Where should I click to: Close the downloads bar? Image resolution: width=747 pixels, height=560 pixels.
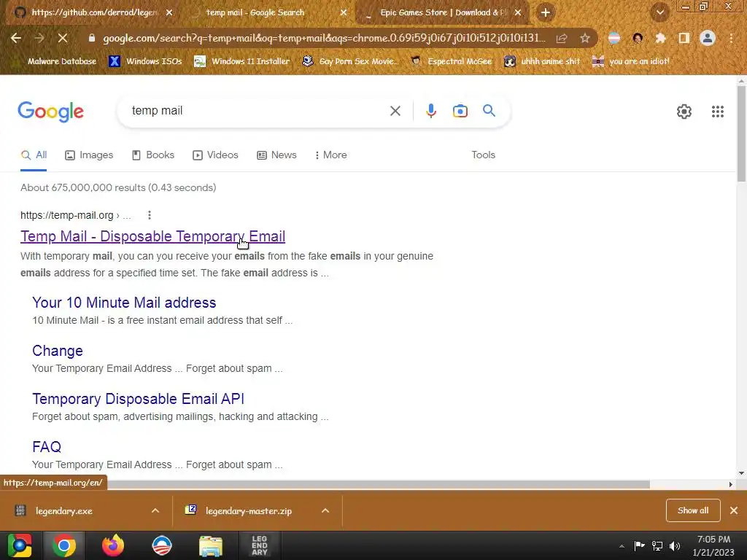pyautogui.click(x=734, y=510)
